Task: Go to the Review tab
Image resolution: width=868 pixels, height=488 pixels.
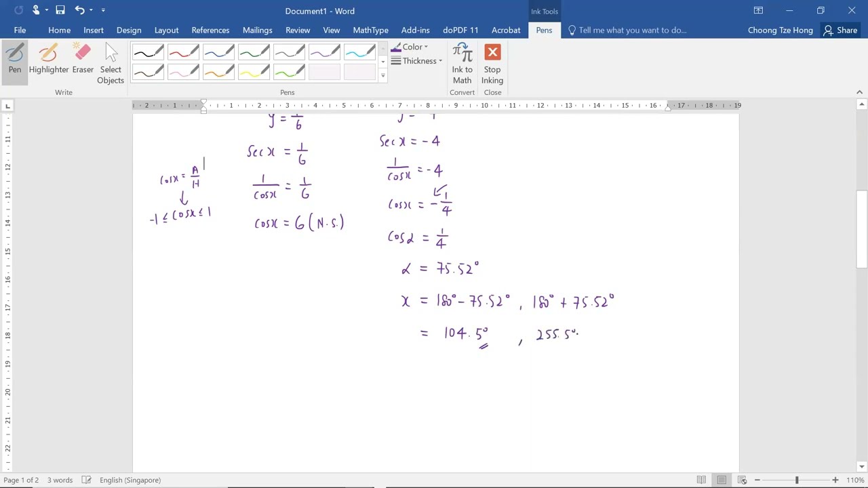Action: pos(298,30)
